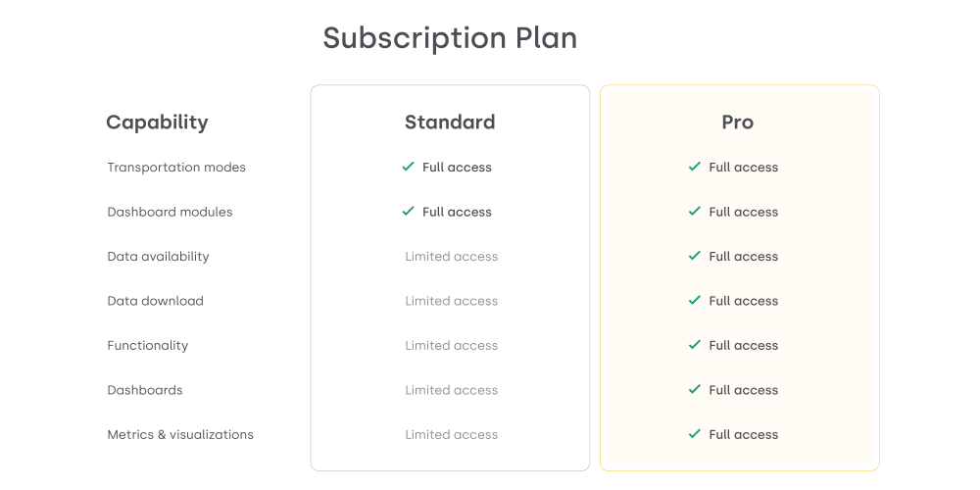Click Pro checkmark for Functionality row

(x=695, y=345)
